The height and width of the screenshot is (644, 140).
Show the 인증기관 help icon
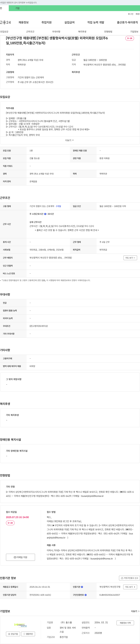tap(82, 587)
